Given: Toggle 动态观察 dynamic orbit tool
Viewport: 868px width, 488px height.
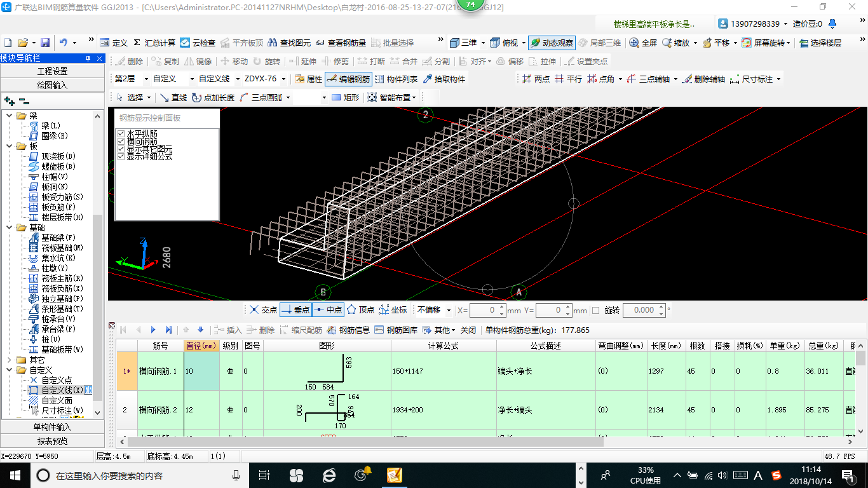Looking at the screenshot, I should pyautogui.click(x=552, y=43).
